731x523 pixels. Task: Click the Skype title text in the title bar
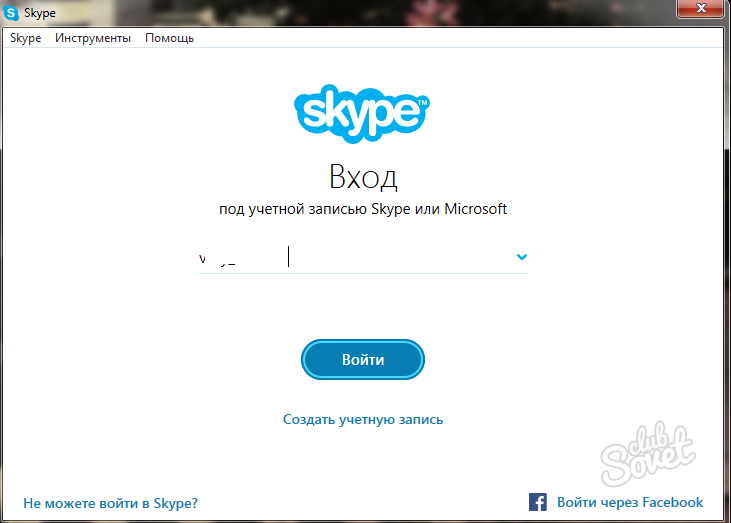click(40, 13)
